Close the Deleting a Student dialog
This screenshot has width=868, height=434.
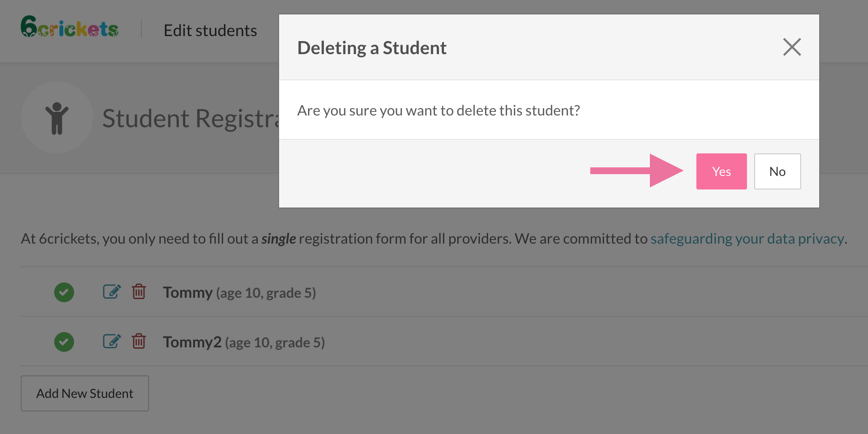click(792, 47)
